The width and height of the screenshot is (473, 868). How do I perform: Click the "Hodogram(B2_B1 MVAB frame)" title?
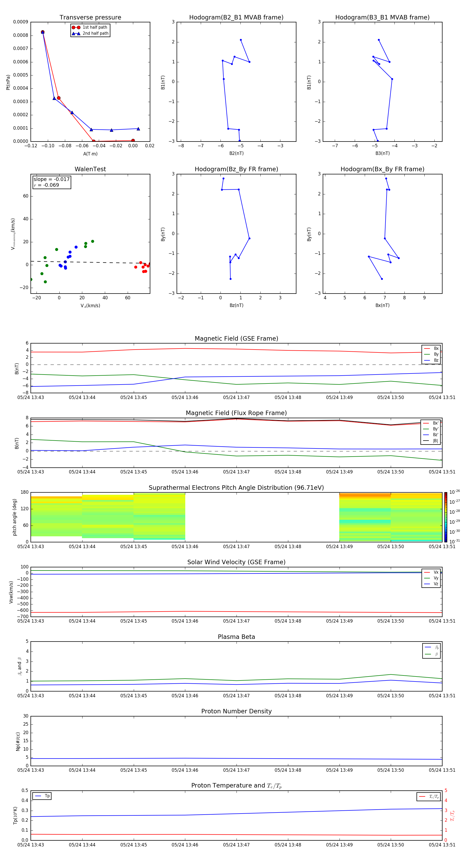(236, 17)
